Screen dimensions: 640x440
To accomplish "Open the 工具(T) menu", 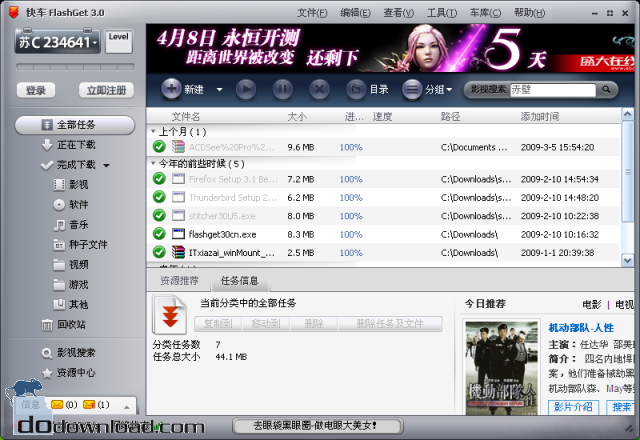I will pos(442,13).
